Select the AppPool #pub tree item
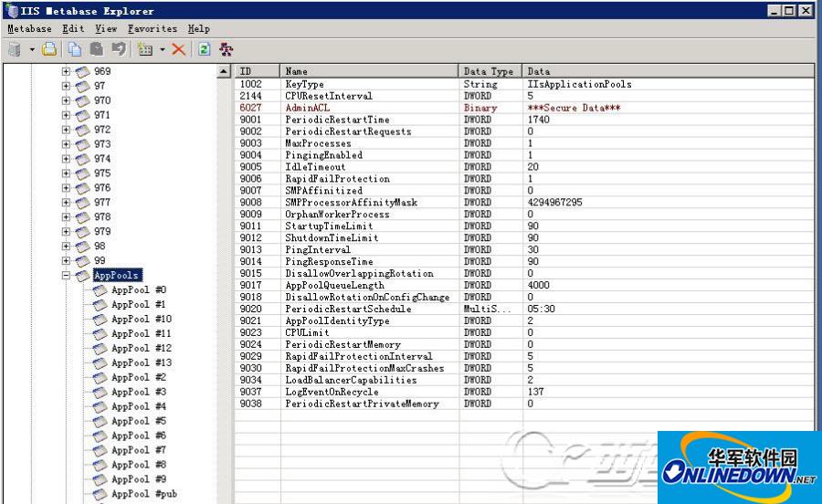The width and height of the screenshot is (822, 504). [144, 494]
